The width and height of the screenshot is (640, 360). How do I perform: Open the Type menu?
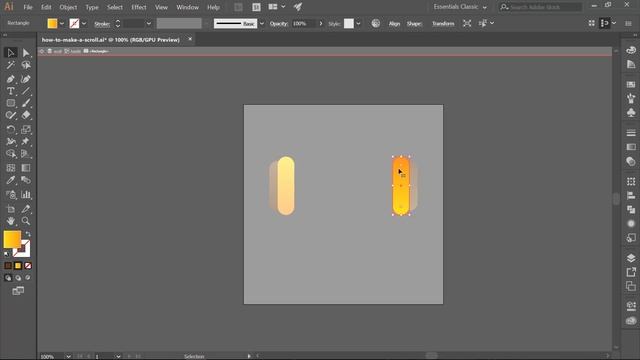point(92,7)
